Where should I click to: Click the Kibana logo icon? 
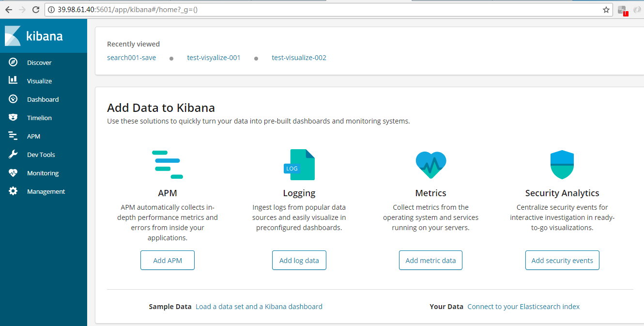coord(13,36)
